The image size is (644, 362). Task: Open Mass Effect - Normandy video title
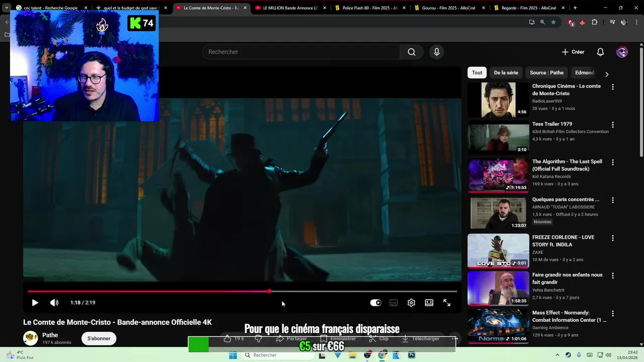click(x=569, y=316)
